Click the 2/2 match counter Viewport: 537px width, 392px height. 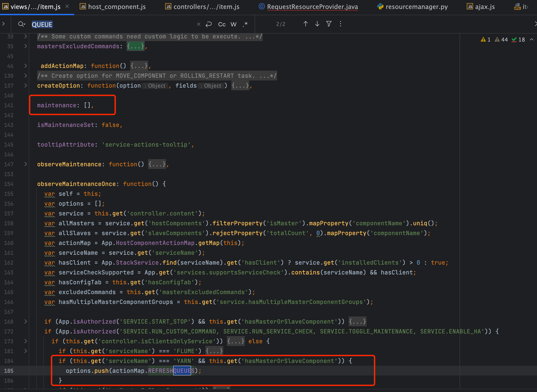[281, 24]
